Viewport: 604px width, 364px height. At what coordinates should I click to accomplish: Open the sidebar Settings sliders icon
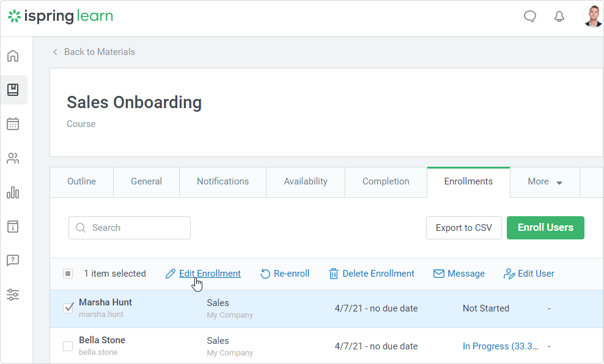(x=13, y=295)
